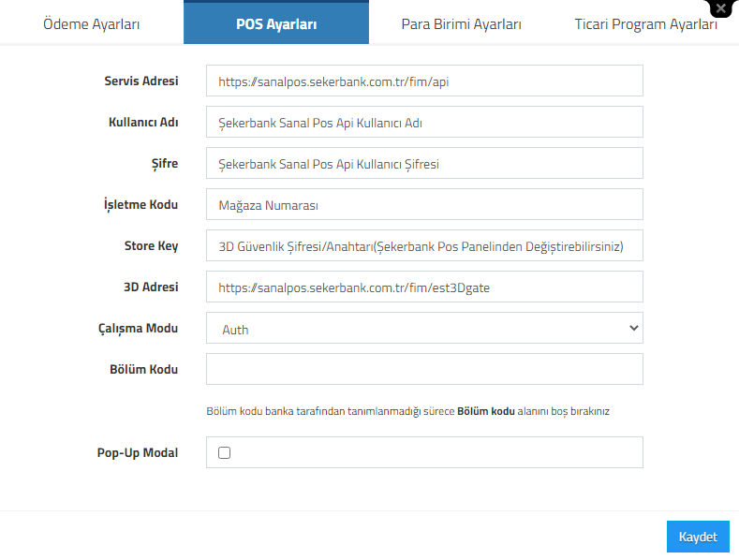Focus the 3D Adresi field

coord(424,287)
